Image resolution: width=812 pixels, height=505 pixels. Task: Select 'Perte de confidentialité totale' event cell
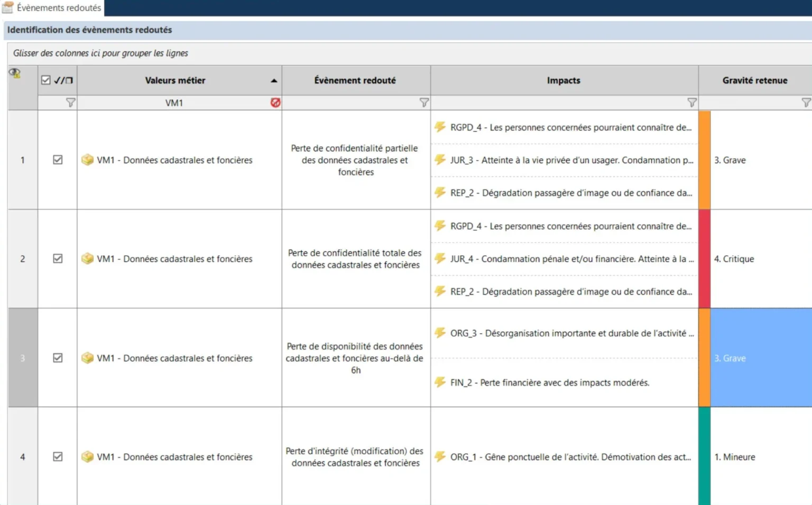(x=356, y=259)
